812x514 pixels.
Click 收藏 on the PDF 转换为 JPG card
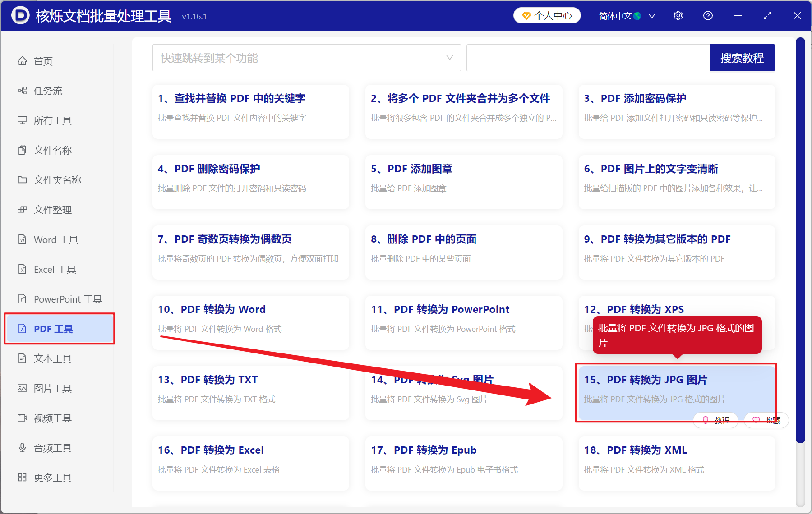coord(766,420)
